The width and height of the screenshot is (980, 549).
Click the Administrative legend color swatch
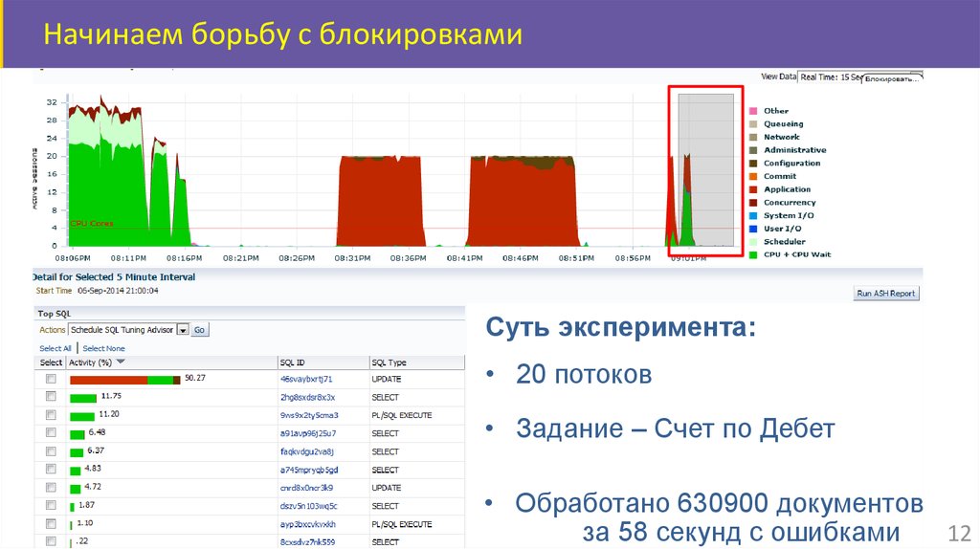753,150
